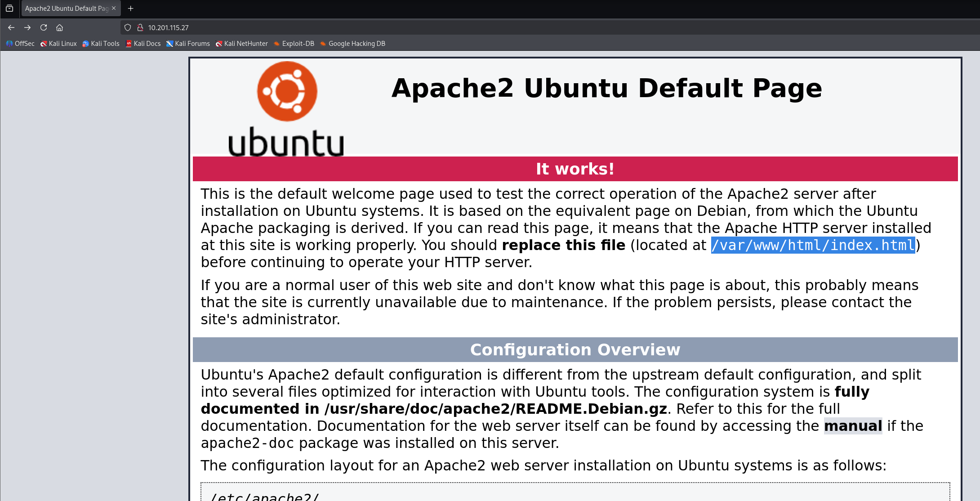Click the highlighted /var/www/html/index.html path
Image resolution: width=980 pixels, height=501 pixels.
click(x=813, y=245)
